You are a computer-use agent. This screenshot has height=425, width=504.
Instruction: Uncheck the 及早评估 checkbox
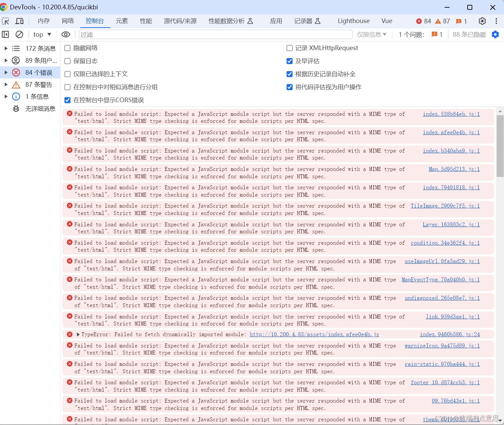click(290, 61)
